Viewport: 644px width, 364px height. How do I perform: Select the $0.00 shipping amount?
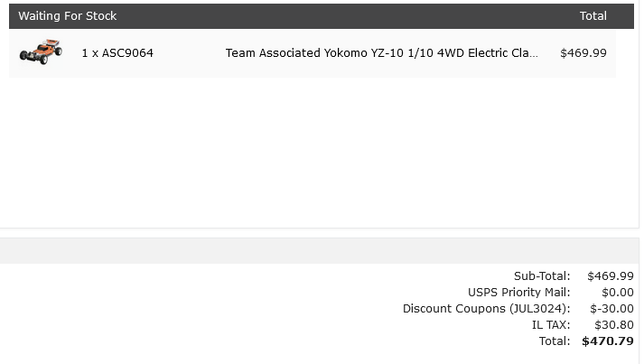(x=618, y=292)
